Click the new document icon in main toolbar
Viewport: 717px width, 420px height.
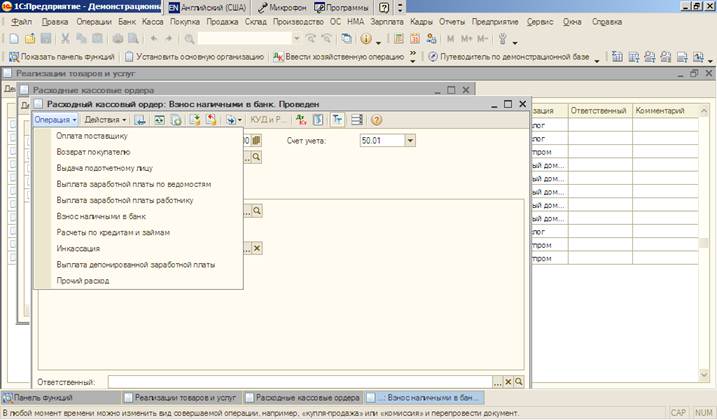point(14,38)
